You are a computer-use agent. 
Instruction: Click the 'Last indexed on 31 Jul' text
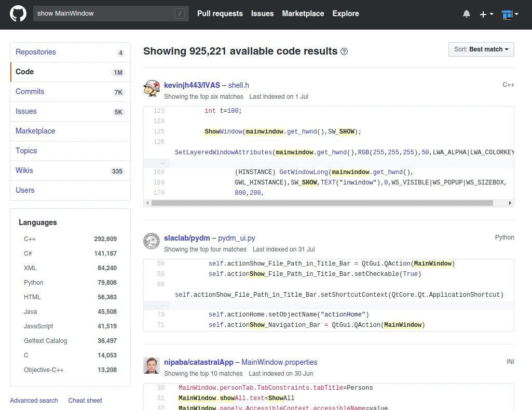(283, 249)
